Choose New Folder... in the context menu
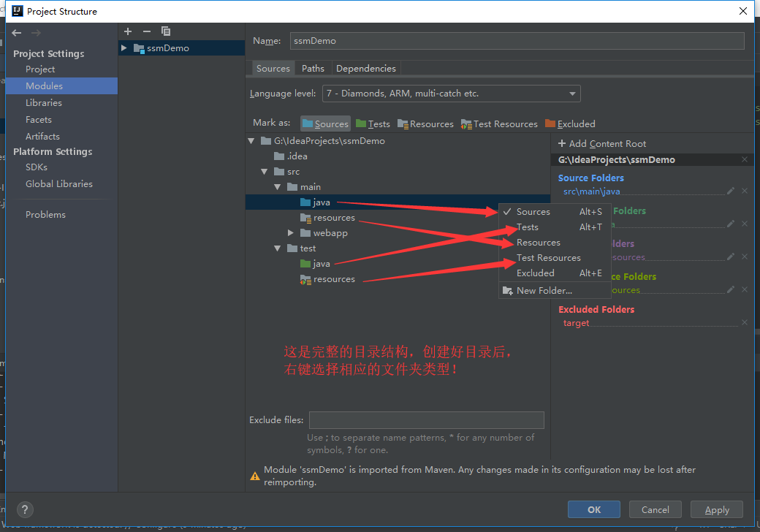The width and height of the screenshot is (760, 532). tap(555, 291)
